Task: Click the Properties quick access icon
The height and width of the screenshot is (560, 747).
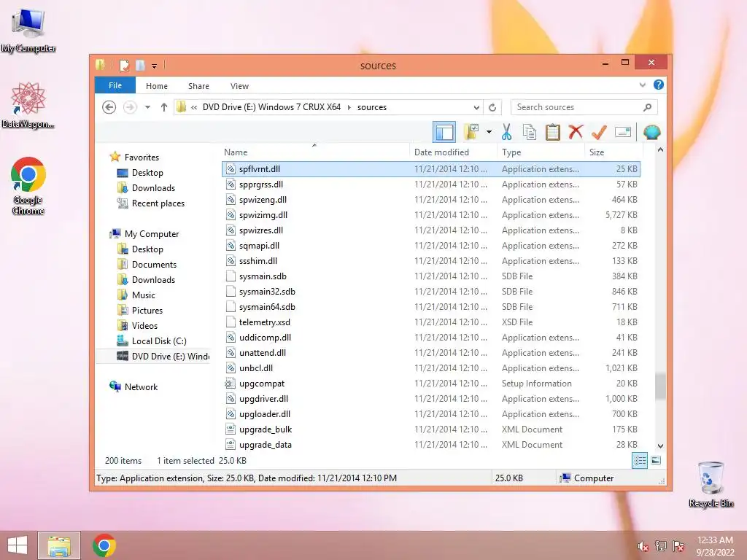Action: tap(124, 65)
